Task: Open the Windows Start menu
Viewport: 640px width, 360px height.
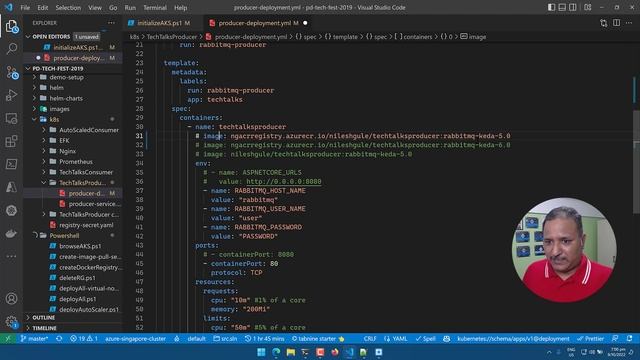Action: (x=261, y=352)
